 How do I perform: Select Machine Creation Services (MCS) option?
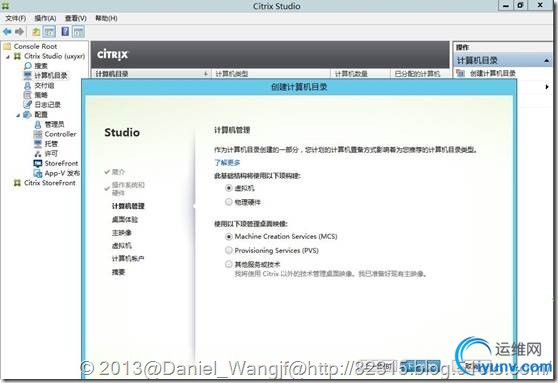click(229, 236)
